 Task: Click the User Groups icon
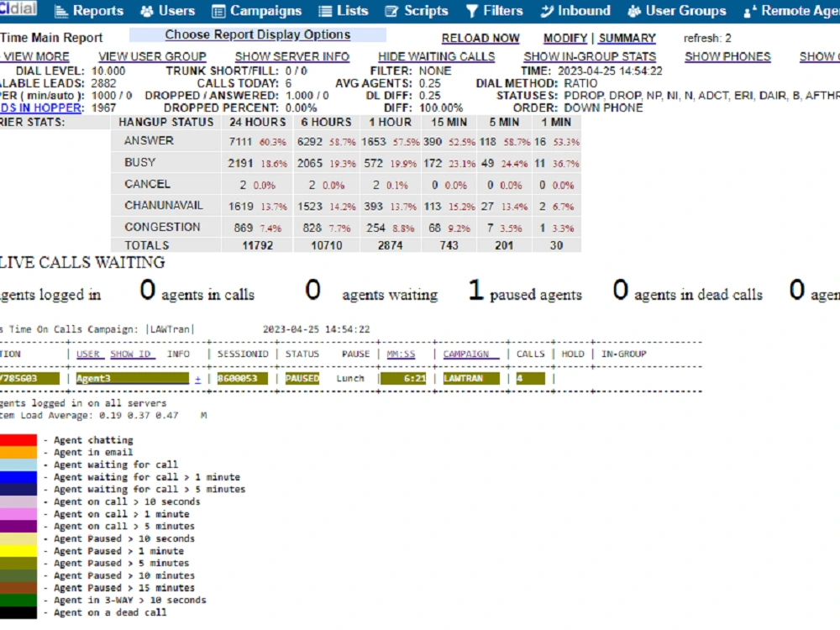click(x=634, y=11)
